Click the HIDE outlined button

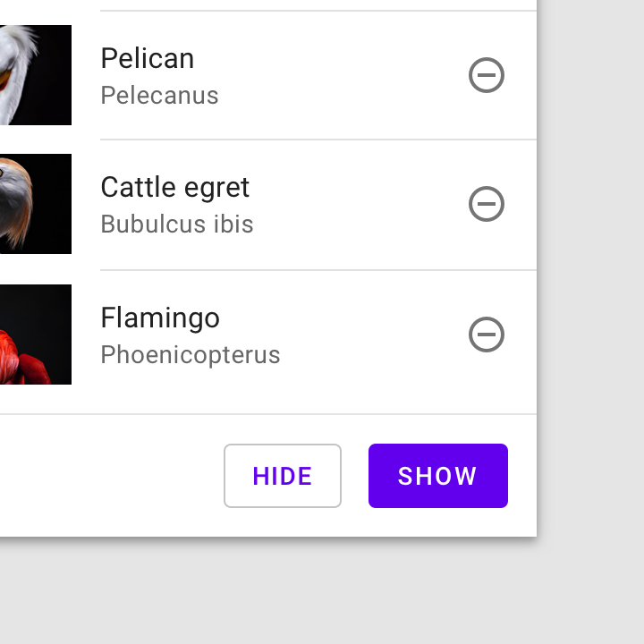tap(283, 476)
